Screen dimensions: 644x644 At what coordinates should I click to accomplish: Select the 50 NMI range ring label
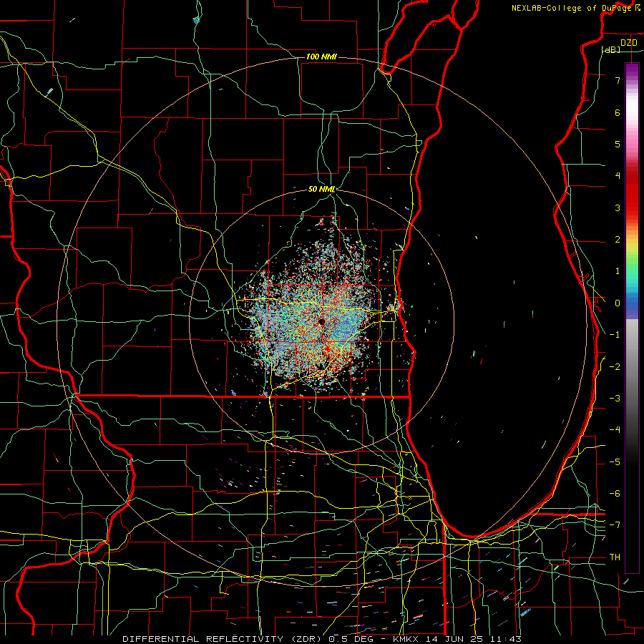pyautogui.click(x=321, y=190)
